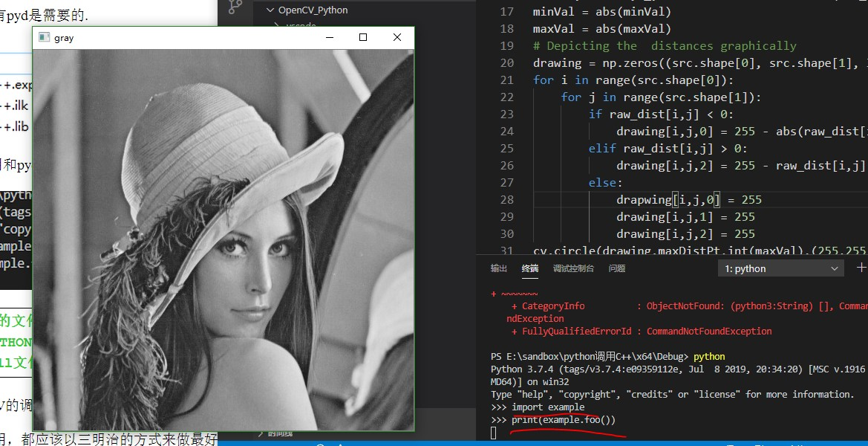The image size is (868, 446).
Task: Click line 'drapwing[i,j,0] = 255'
Action: (689, 199)
